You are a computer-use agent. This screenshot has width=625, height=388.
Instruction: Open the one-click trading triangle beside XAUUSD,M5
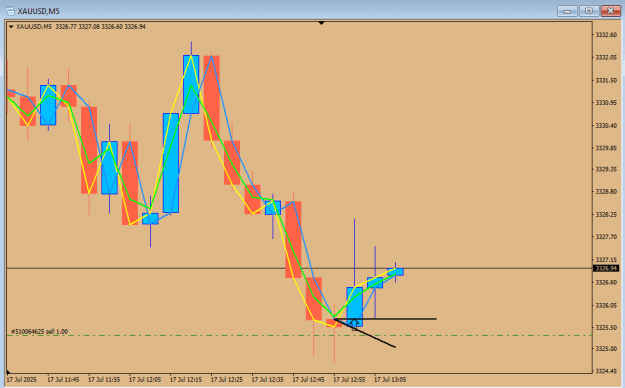point(11,27)
